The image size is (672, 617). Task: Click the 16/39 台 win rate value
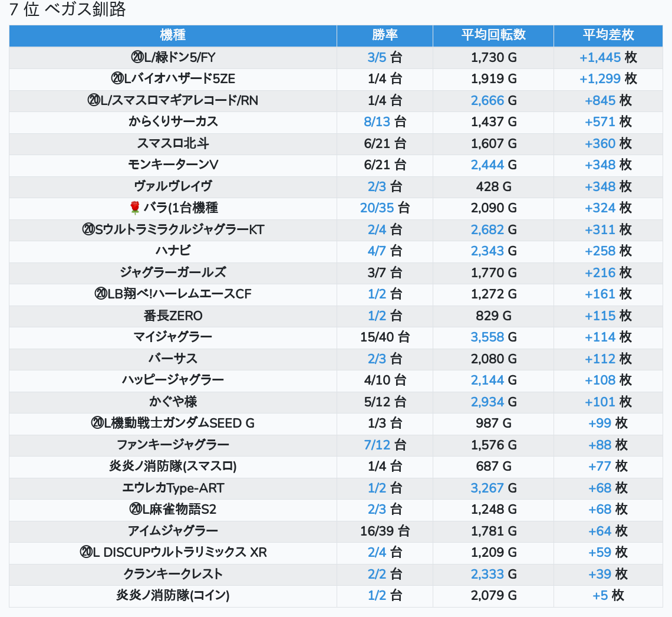click(x=384, y=531)
